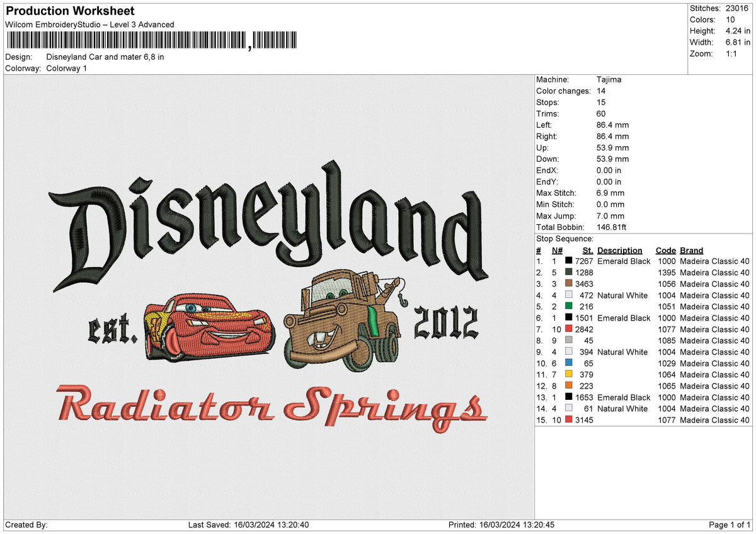756x534 pixels.
Task: Select the brown swatch for code 1056
Action: coord(568,284)
